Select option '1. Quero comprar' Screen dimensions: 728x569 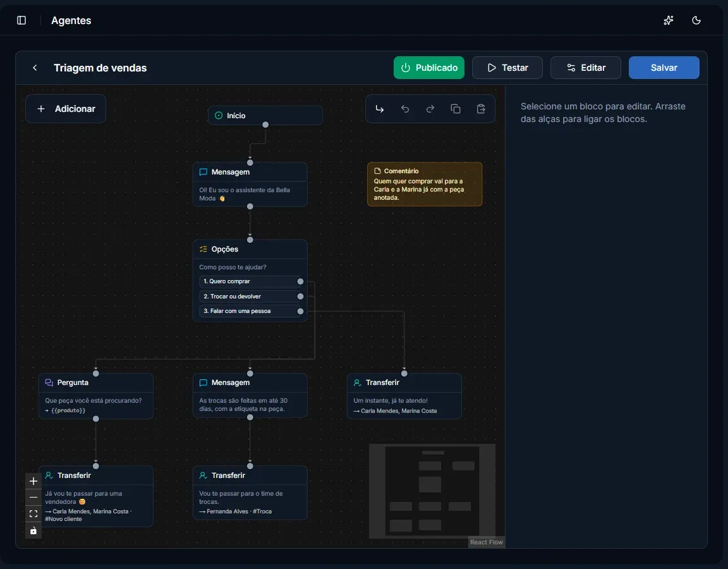pos(250,281)
